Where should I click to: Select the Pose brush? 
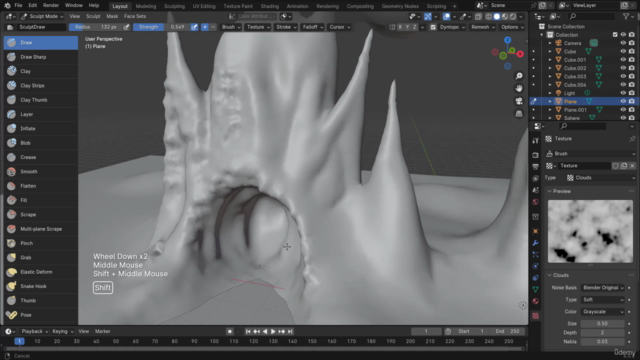[41, 315]
